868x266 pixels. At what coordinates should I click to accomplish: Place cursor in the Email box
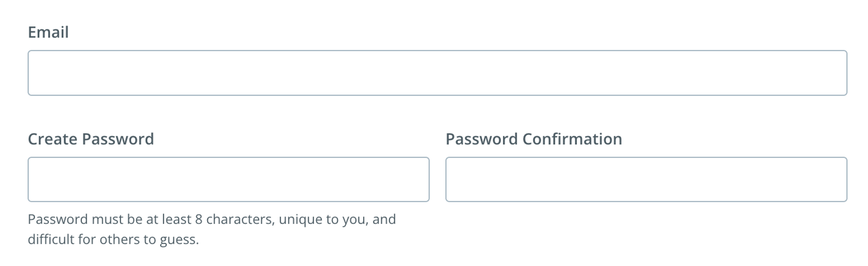(x=437, y=73)
